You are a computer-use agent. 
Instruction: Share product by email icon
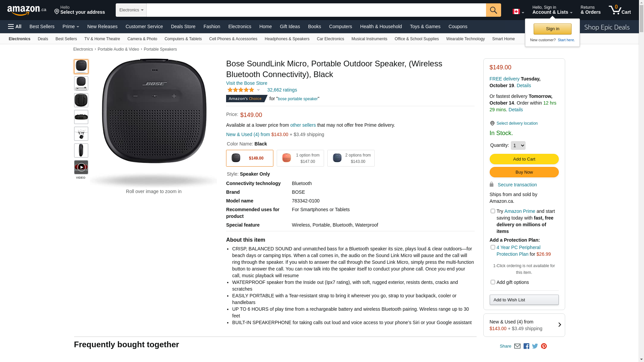(517, 346)
